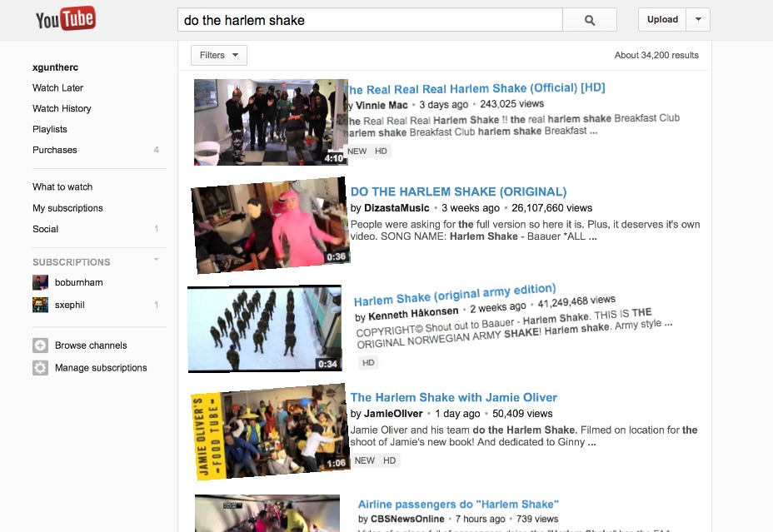Open DO THE HARLEM SHAKE (ORIGINAL) title
Image resolution: width=773 pixels, height=532 pixels.
tap(458, 191)
